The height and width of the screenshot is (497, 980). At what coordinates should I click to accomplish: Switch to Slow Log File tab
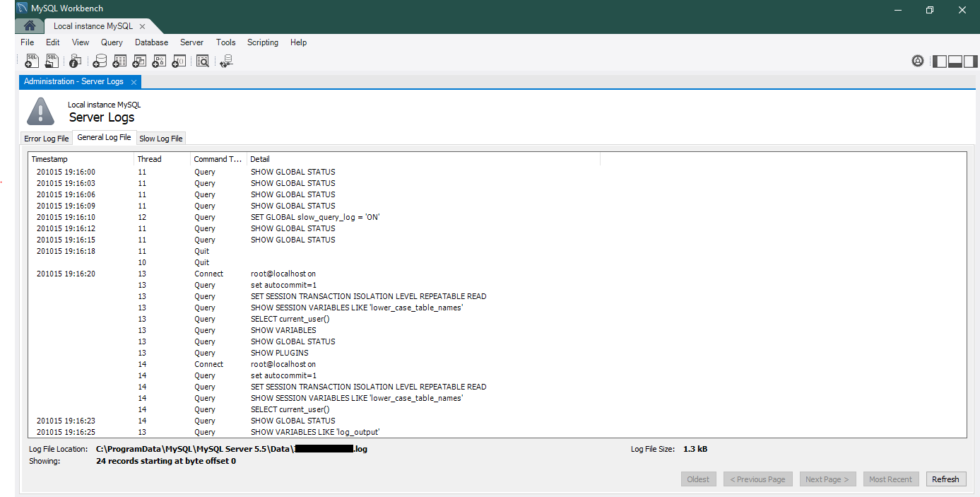coord(161,139)
